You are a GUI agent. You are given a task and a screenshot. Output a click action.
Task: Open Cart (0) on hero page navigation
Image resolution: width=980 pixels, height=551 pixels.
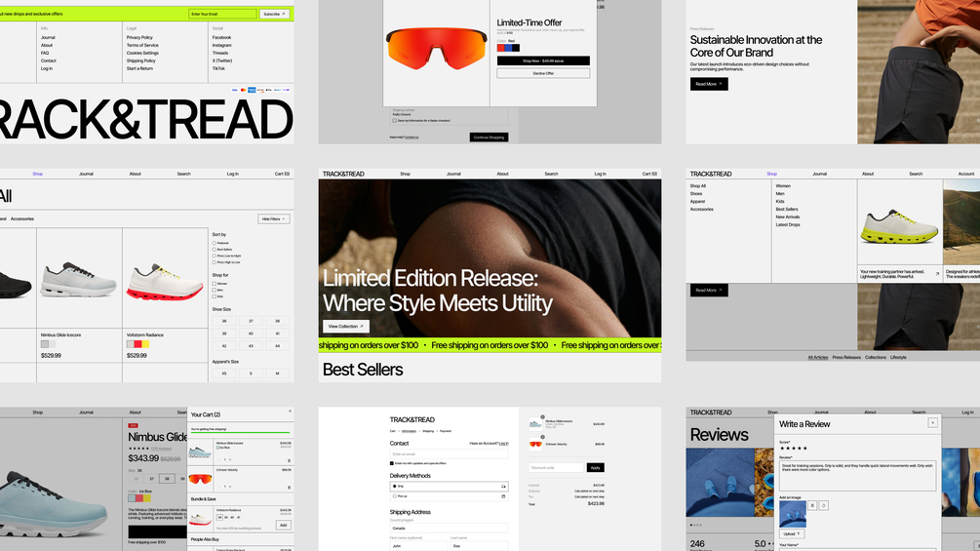click(x=649, y=174)
